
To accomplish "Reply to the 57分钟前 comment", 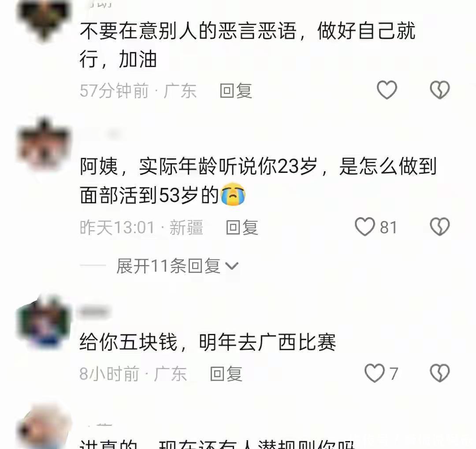I will [236, 90].
